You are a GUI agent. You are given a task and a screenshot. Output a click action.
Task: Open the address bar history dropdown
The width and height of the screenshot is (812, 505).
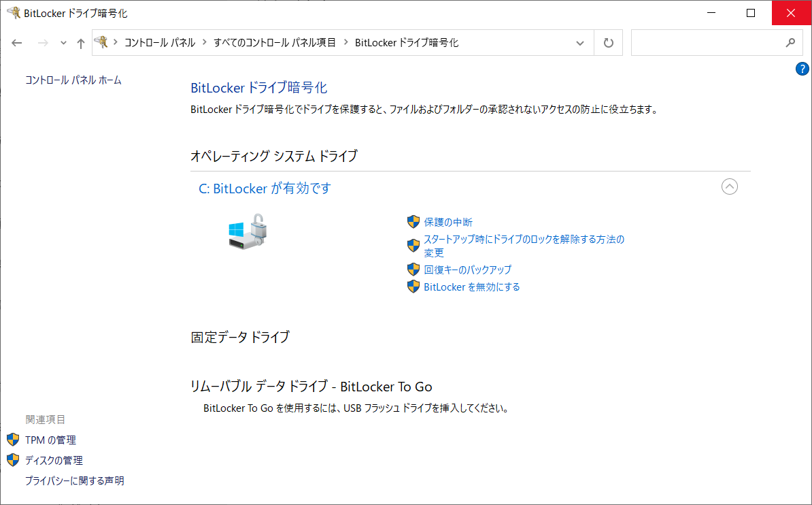(580, 43)
